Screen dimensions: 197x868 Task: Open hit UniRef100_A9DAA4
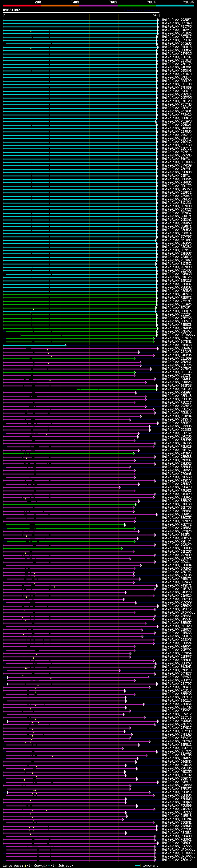(x=177, y=392)
